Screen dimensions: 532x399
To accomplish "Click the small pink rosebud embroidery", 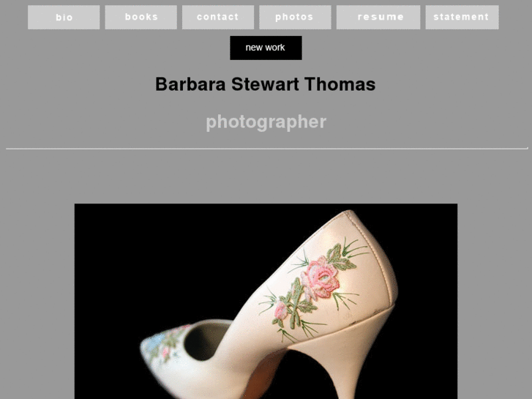I will 280,310.
